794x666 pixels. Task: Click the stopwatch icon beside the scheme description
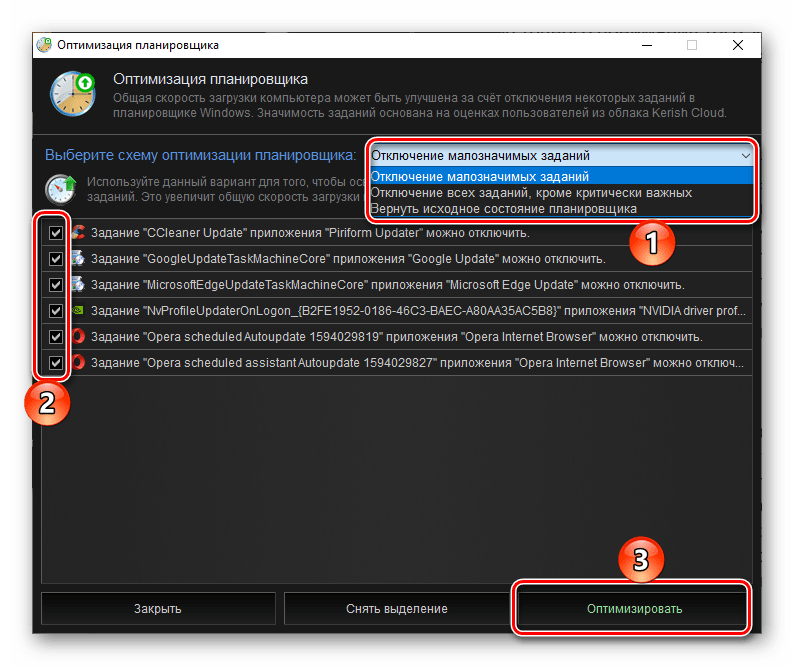tap(60, 189)
